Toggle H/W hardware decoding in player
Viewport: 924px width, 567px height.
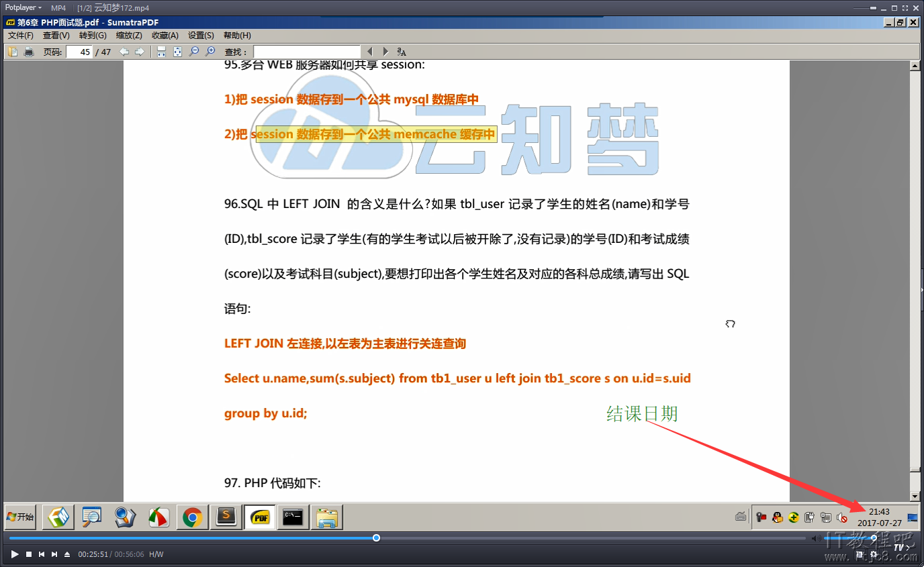coord(156,554)
